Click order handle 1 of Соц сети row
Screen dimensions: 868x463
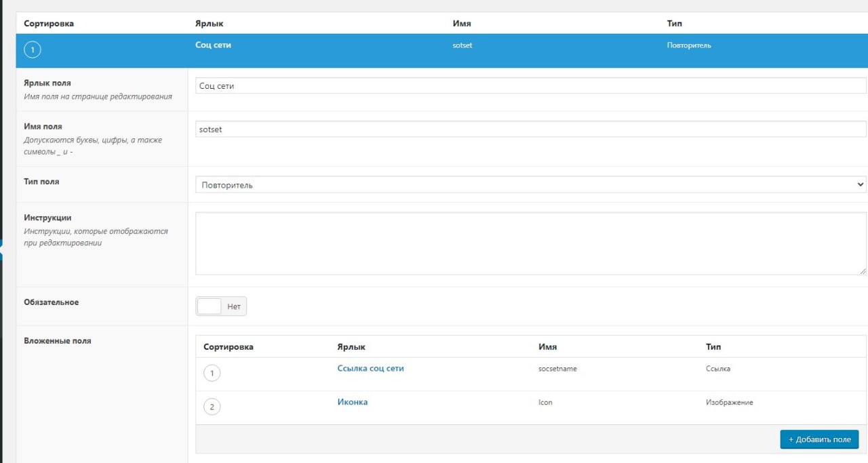pos(33,50)
